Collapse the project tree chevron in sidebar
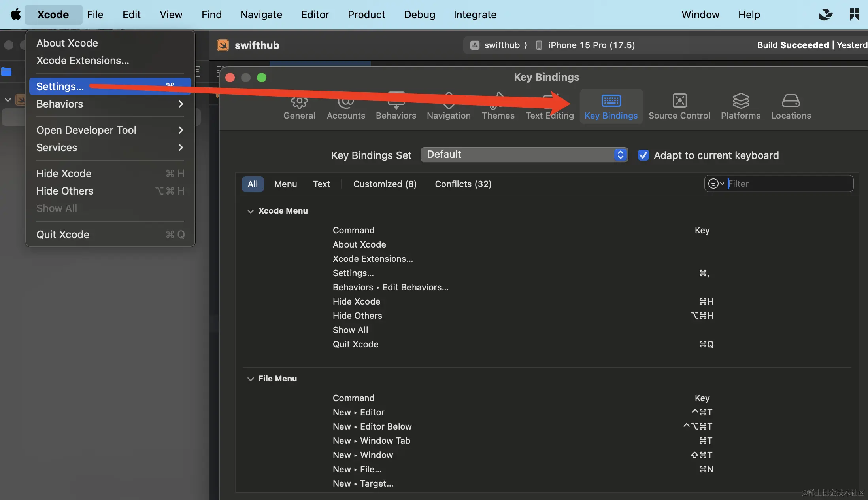 point(8,100)
